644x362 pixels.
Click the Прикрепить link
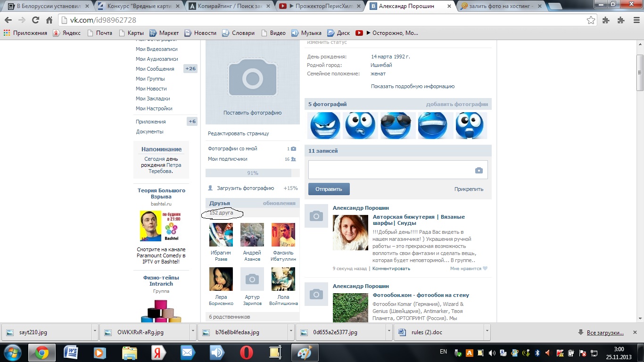pyautogui.click(x=469, y=189)
